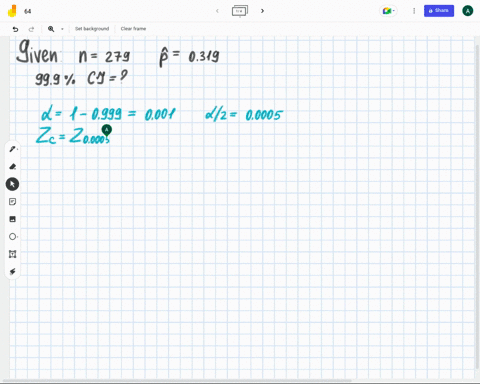This screenshot has height=384, width=480.
Task: Expand the frame bar thumbnail
Action: tap(240, 11)
